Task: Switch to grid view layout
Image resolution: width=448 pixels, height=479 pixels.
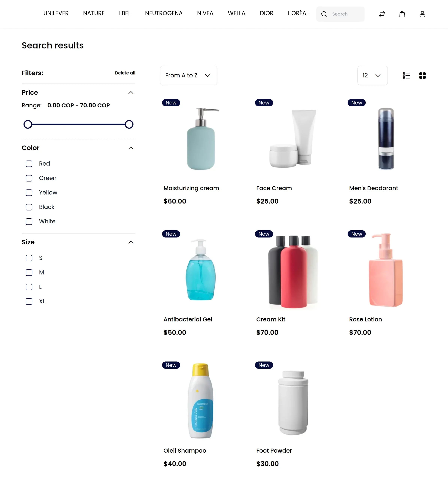Action: click(x=422, y=76)
